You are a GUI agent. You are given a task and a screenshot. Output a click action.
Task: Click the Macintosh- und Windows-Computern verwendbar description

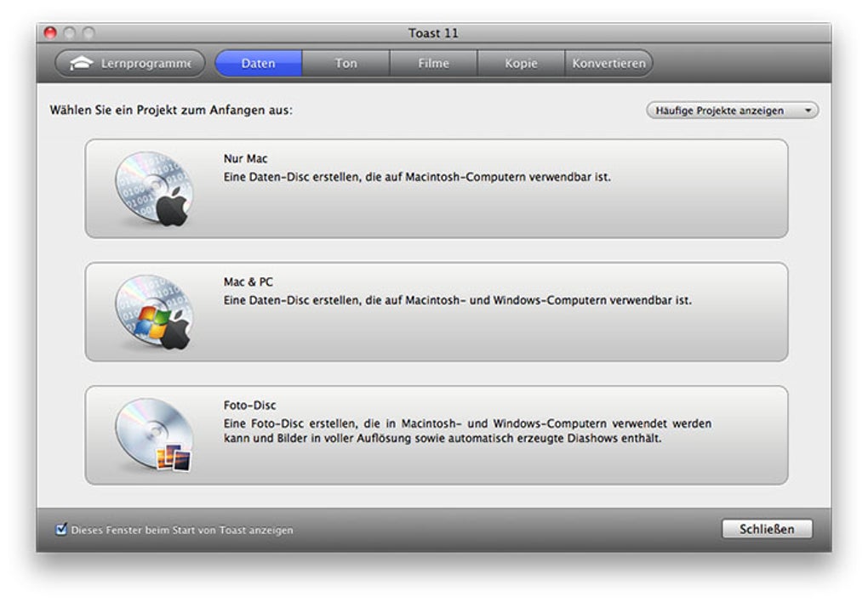(457, 300)
